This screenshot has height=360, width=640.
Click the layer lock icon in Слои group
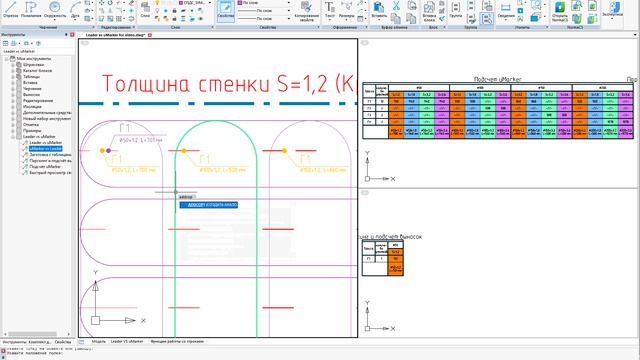(174, 11)
